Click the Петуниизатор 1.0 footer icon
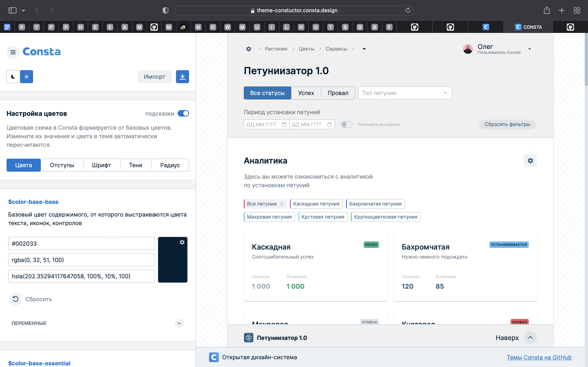 point(248,338)
